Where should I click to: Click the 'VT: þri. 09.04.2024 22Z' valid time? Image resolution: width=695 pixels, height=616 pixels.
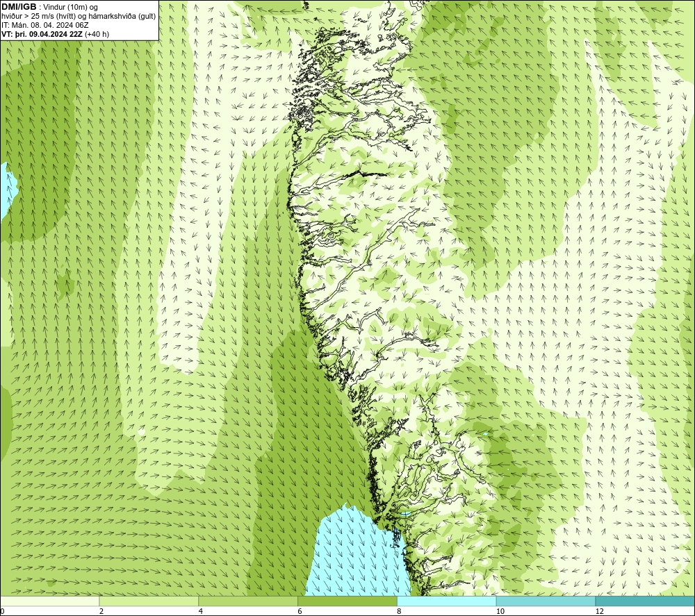[x=42, y=34]
